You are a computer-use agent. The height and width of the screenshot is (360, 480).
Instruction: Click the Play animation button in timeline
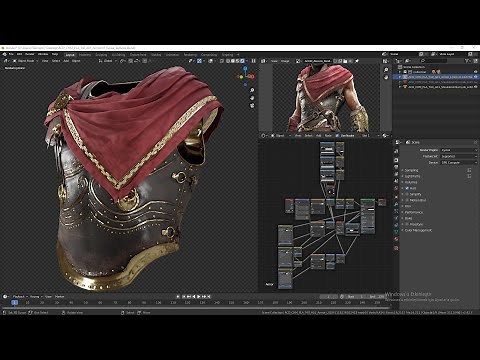(x=199, y=296)
